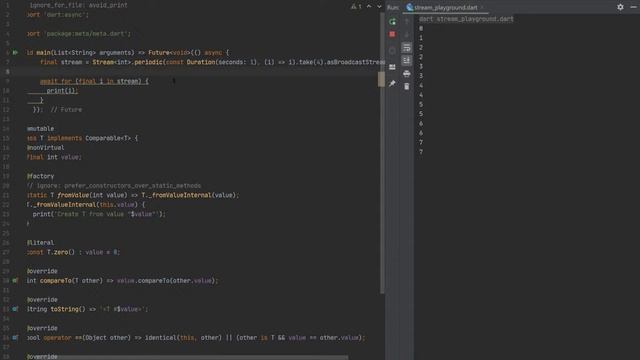Image resolution: width=640 pixels, height=360 pixels.
Task: Toggle soft-wrap in the Run console
Action: pyautogui.click(x=407, y=48)
